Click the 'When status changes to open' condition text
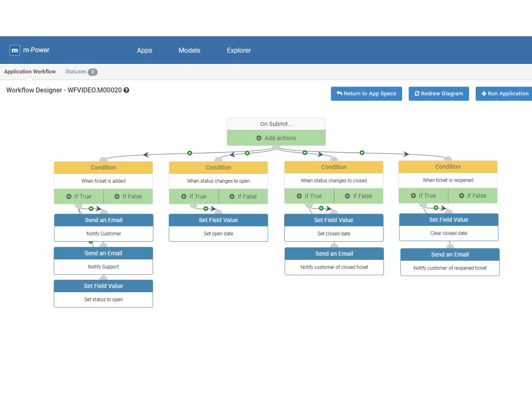Screen dimensions: 532x399 click(219, 181)
